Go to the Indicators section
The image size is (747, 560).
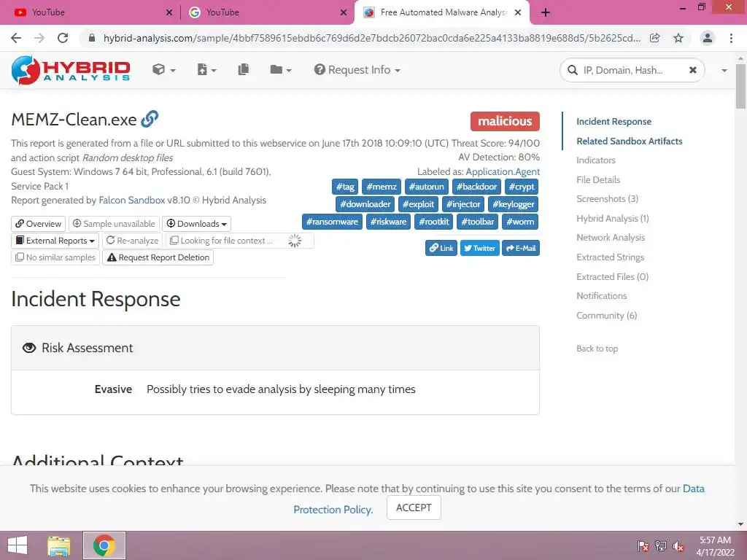(595, 160)
